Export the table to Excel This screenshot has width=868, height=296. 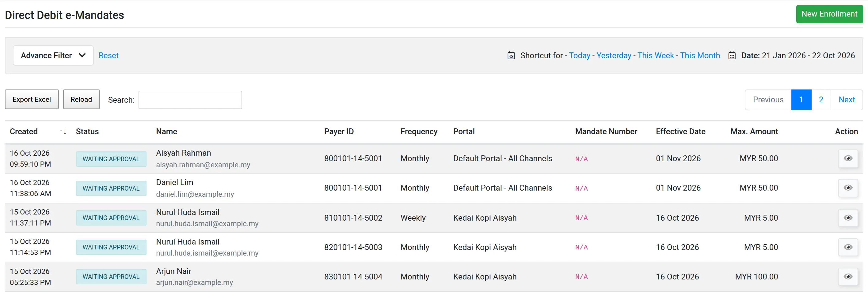[x=32, y=99]
